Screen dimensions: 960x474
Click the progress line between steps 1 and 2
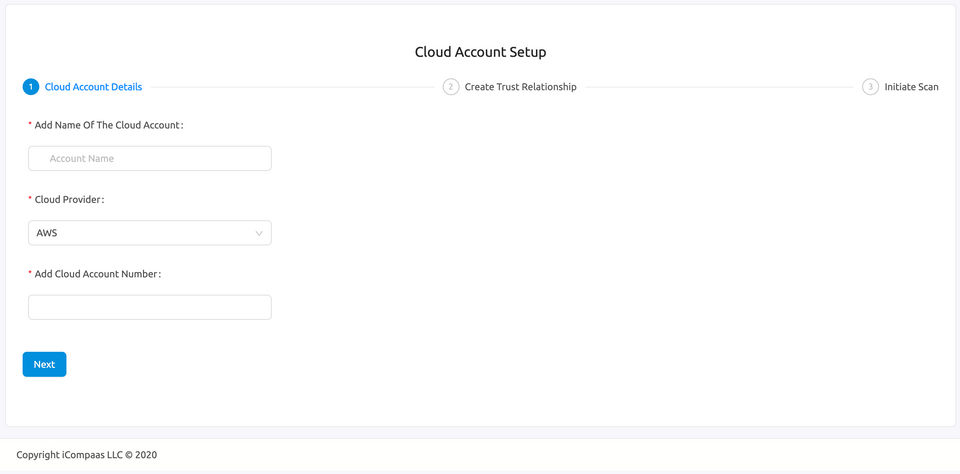click(290, 87)
